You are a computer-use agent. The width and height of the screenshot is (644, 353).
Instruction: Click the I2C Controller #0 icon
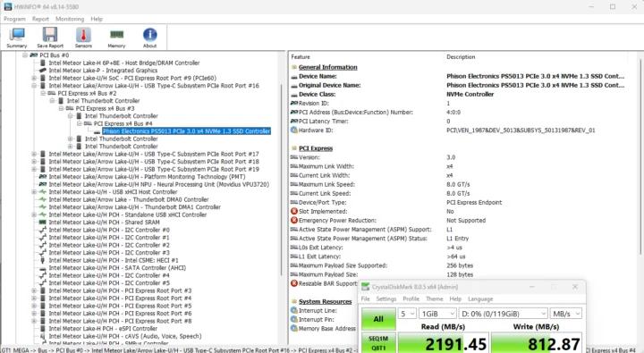[43, 230]
